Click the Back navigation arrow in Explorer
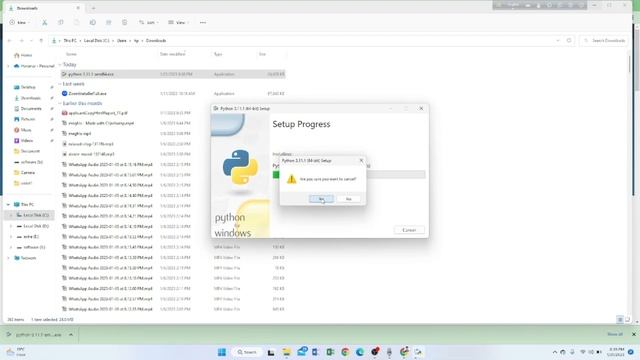This screenshot has width=640, height=360. 10,40
